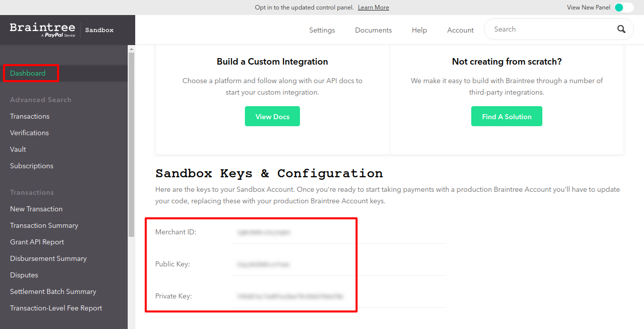Click the sidebar scrollbar up arrow
This screenshot has width=644, height=329.
click(x=132, y=49)
